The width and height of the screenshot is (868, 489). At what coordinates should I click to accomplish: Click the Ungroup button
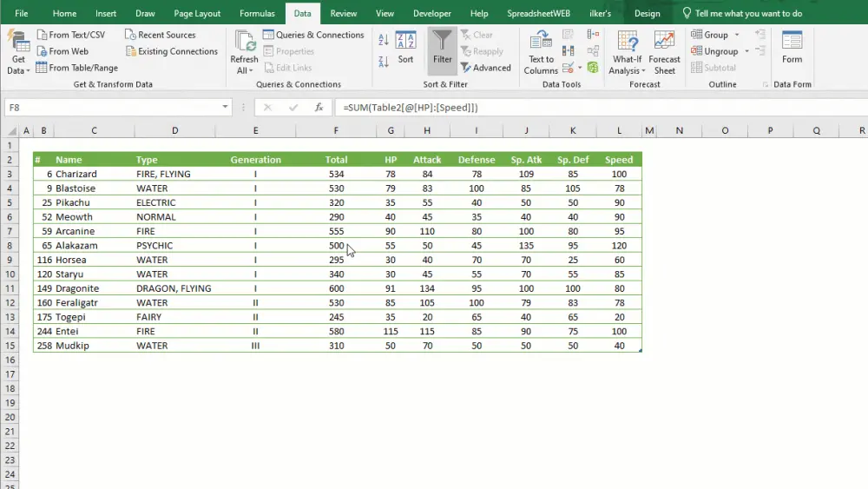(x=714, y=51)
